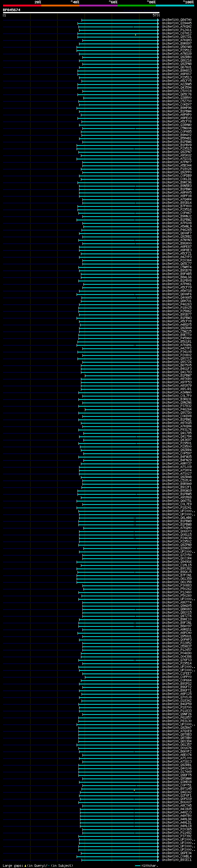The height and width of the screenshot is (868, 197).
Task: Click the cyan ~100% identity legend segment
Action: click(x=175, y=6)
